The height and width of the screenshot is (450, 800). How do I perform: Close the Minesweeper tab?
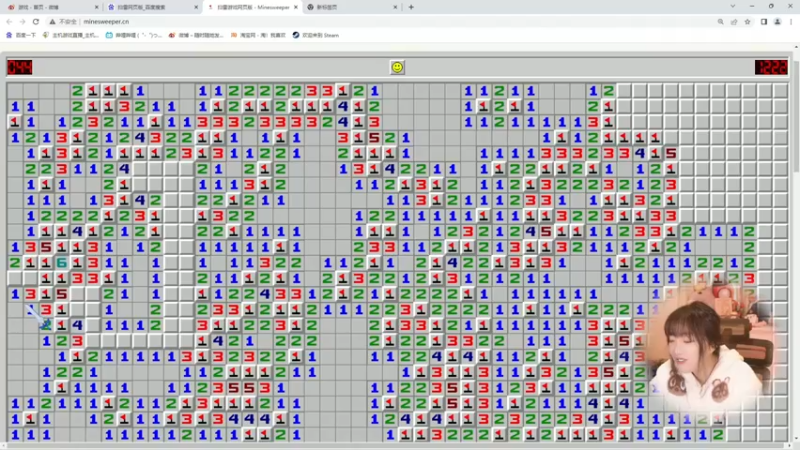(x=296, y=7)
